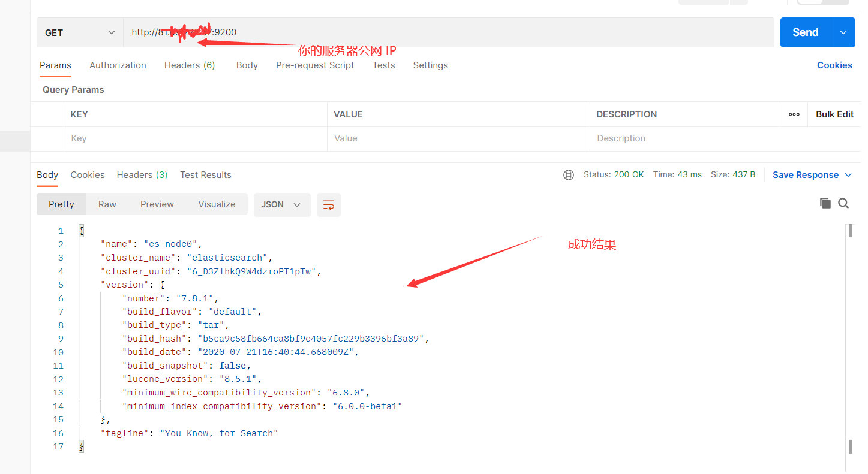Click the response search magnifier icon

(843, 203)
